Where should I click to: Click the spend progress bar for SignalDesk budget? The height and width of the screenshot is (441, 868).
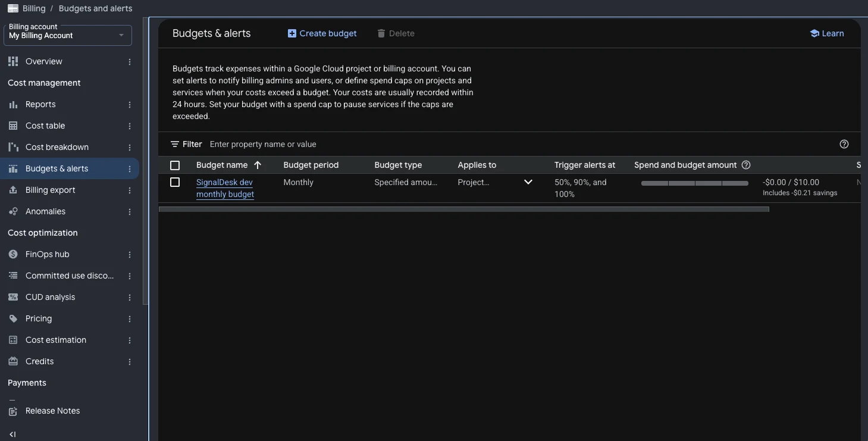click(x=694, y=183)
